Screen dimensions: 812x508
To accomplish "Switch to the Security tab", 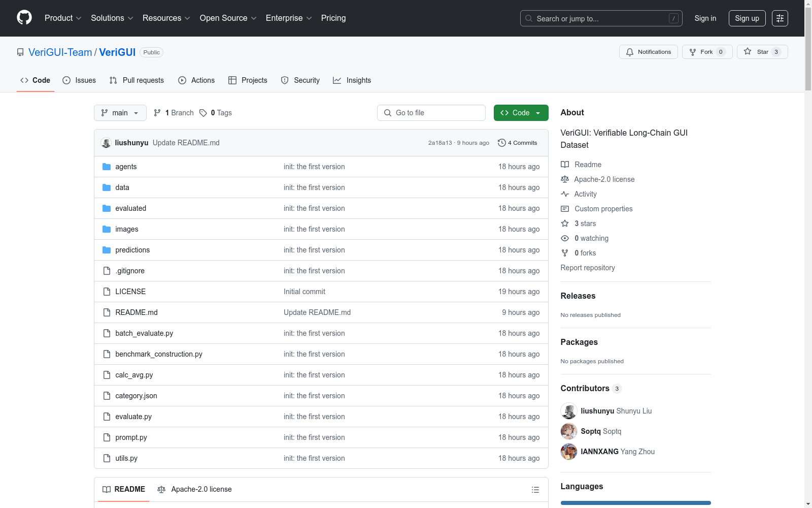I will tap(300, 80).
